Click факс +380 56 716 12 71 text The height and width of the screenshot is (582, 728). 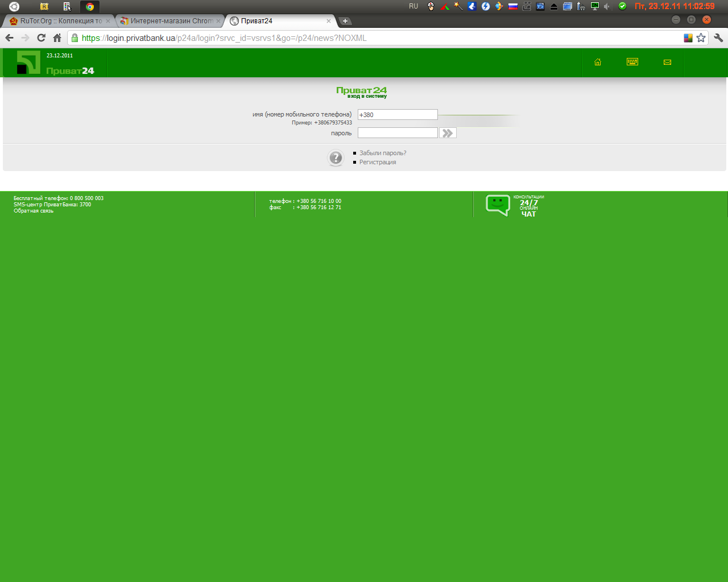305,207
